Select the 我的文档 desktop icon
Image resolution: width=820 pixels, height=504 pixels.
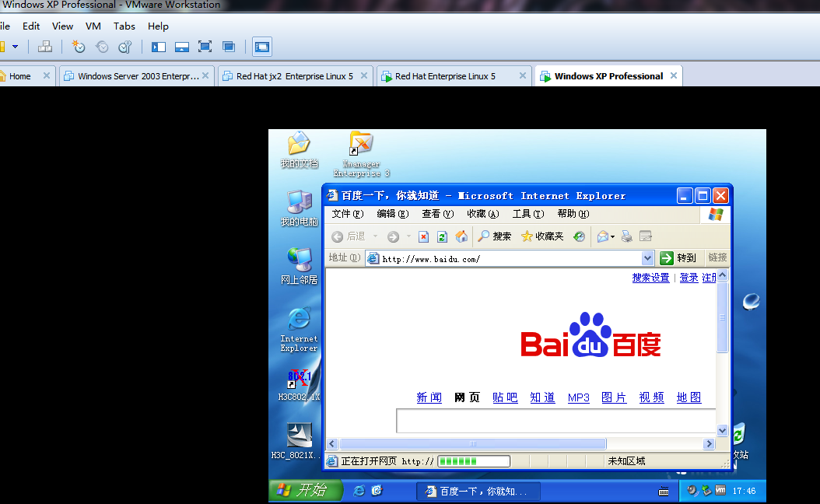point(299,150)
